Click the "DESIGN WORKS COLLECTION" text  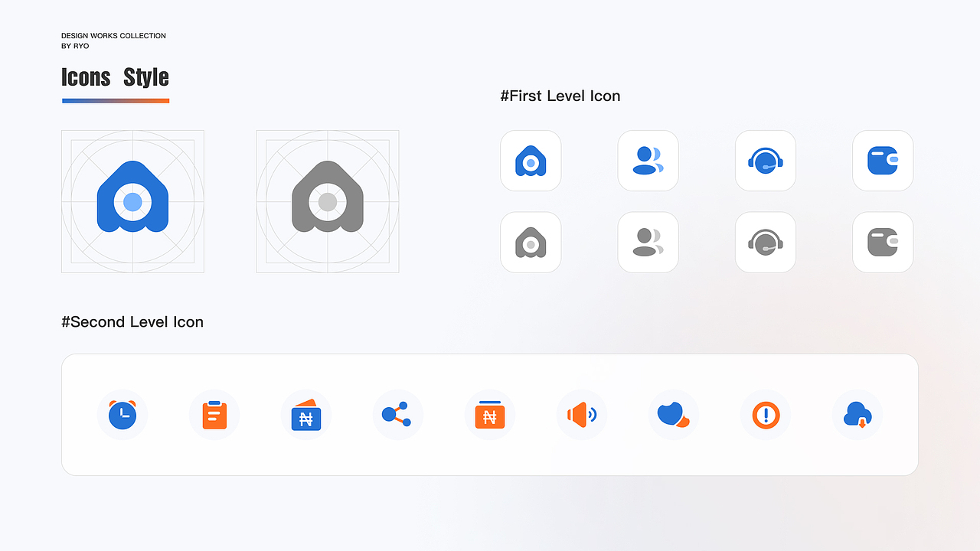coord(113,36)
